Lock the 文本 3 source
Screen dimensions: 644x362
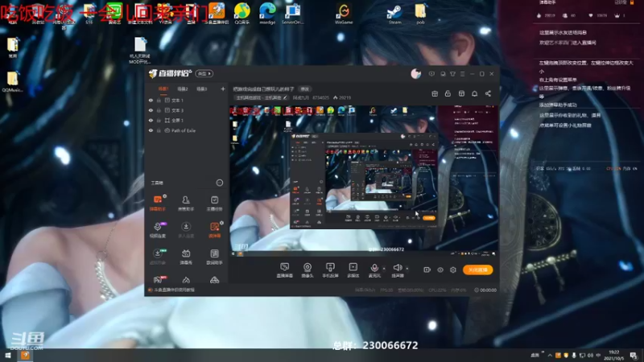(159, 110)
